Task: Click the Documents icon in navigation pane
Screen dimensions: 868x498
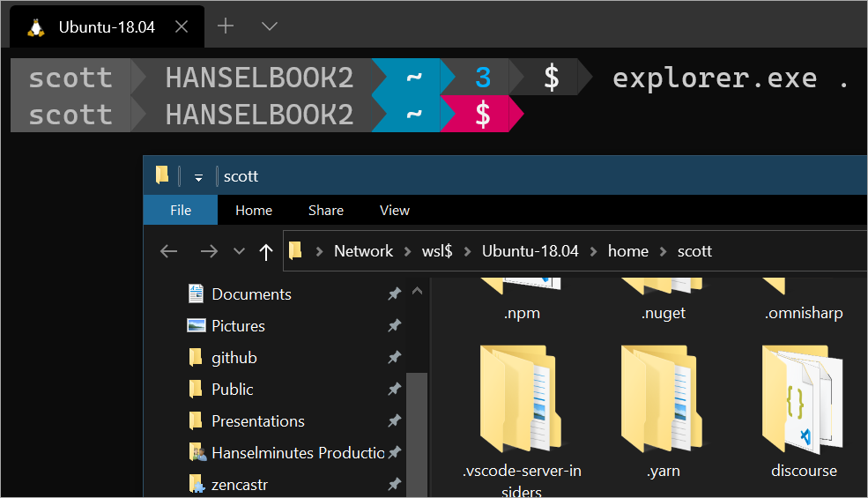Action: click(x=196, y=294)
